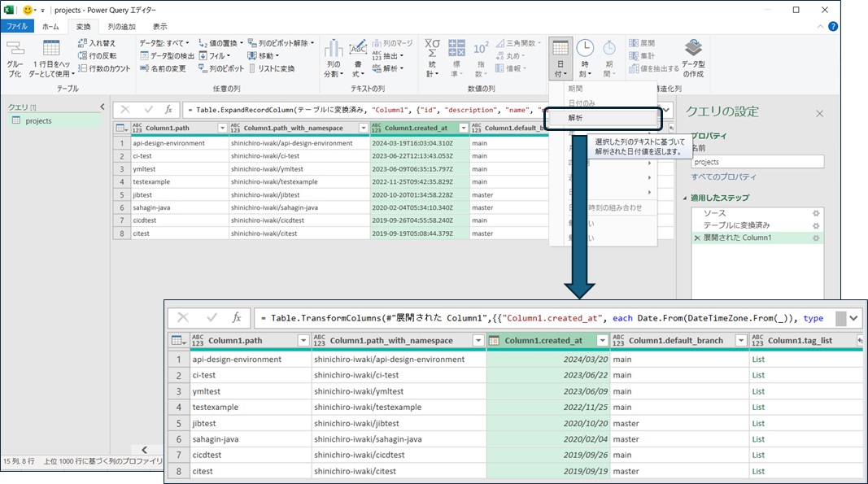Viewport: 868px width, 484px height.
Task: Click the query 名前 text field
Action: pyautogui.click(x=757, y=162)
